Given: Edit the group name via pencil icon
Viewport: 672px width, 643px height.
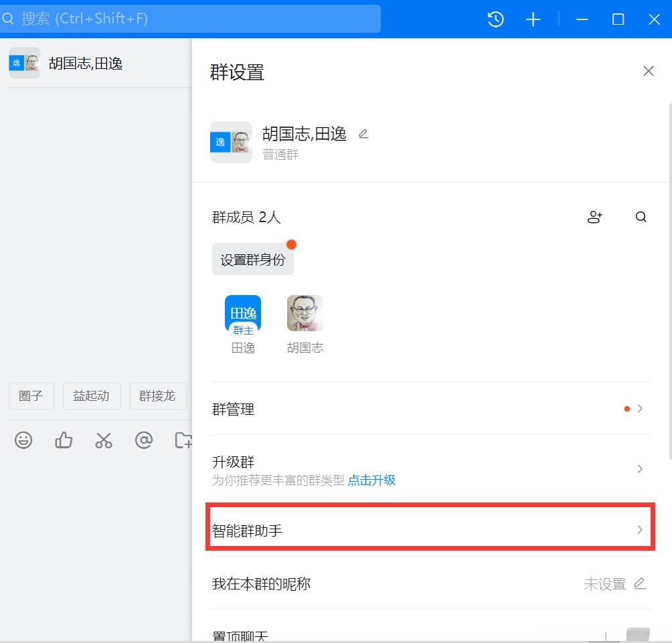Looking at the screenshot, I should click(363, 133).
